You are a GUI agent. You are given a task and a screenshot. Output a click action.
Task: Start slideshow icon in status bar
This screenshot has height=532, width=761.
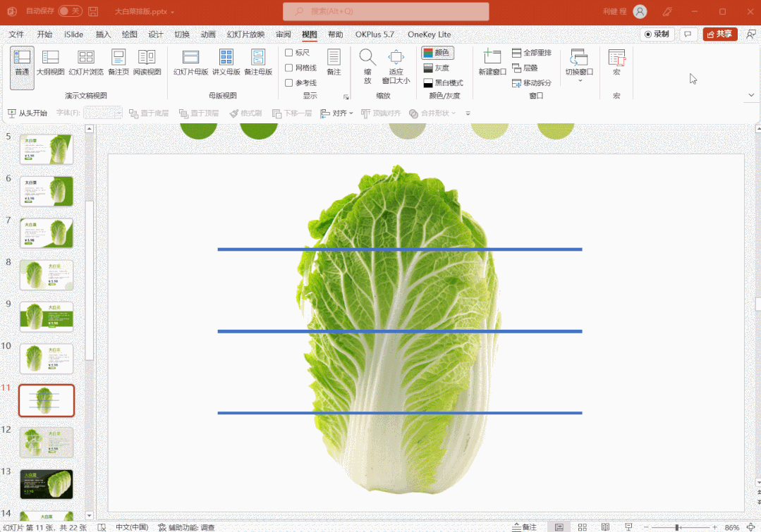coord(628,526)
